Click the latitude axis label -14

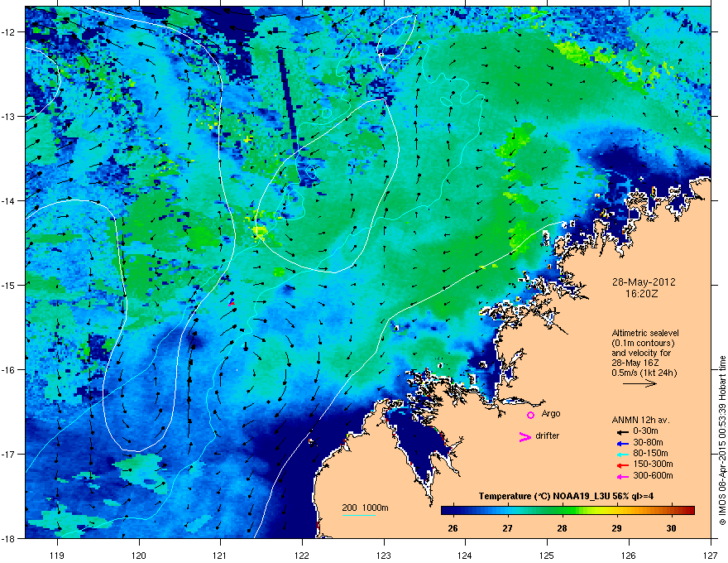(9, 201)
